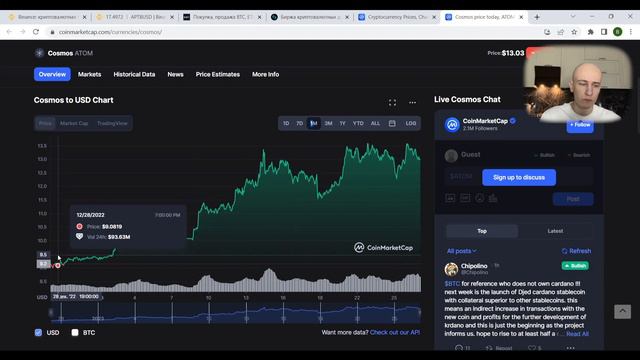
Task: Open the Chrome profile avatar
Action: (x=618, y=32)
